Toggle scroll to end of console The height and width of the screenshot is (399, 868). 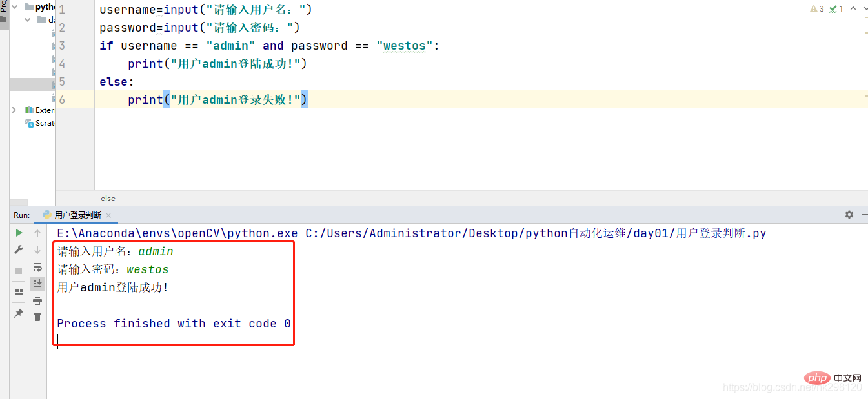37,283
